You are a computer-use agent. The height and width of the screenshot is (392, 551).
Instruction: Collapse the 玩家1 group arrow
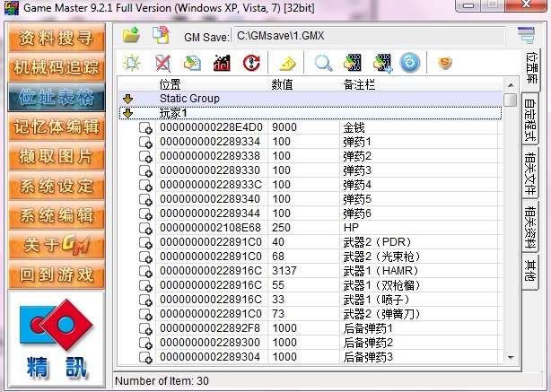pos(127,113)
